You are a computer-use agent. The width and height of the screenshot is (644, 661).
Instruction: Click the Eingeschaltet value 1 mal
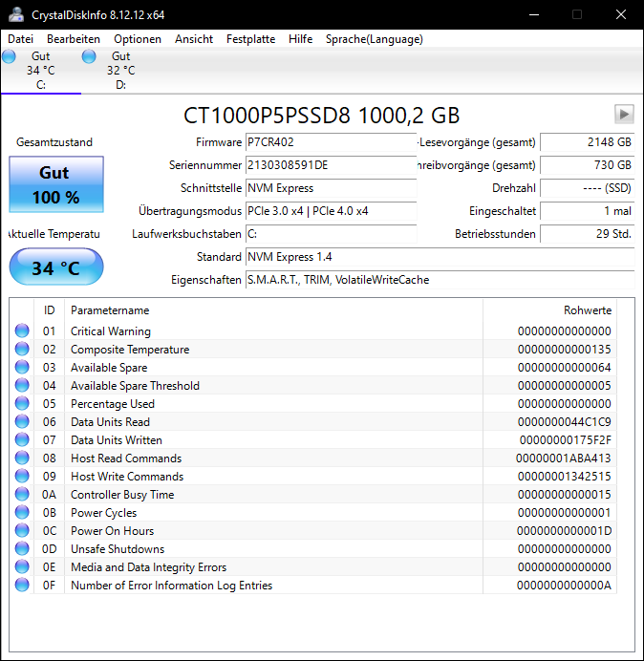coord(587,211)
